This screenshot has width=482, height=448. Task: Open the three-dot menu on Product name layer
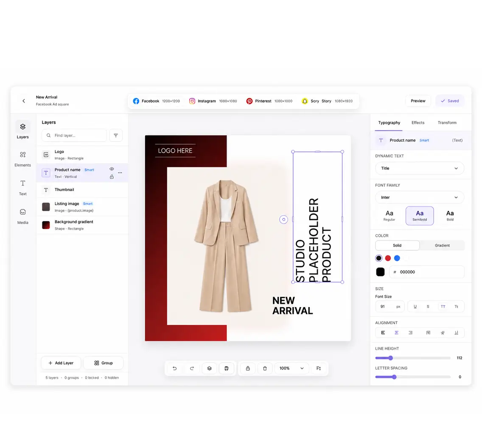120,173
